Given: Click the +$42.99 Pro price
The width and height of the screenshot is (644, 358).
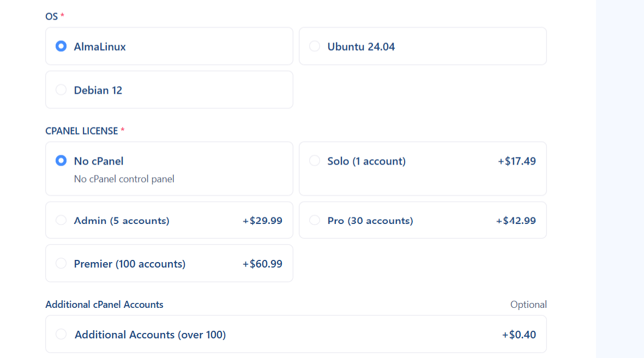Looking at the screenshot, I should click(x=516, y=221).
